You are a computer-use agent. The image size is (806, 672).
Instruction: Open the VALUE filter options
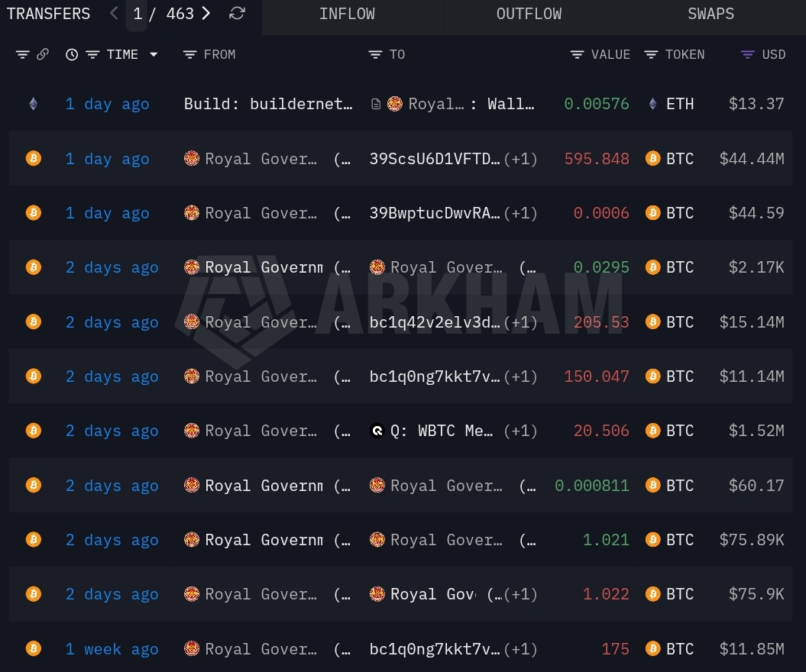pos(578,55)
